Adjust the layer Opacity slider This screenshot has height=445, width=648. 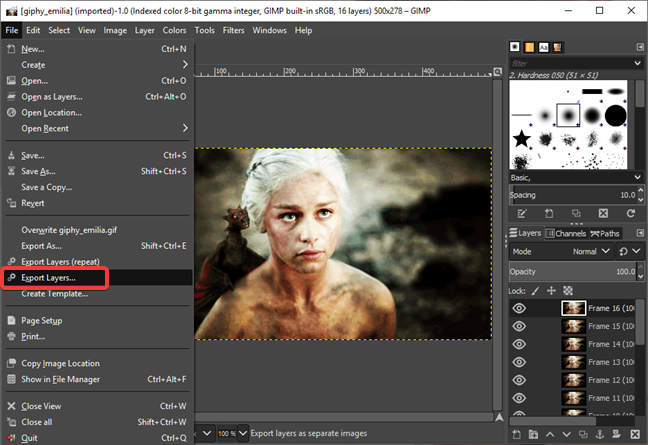tap(573, 272)
